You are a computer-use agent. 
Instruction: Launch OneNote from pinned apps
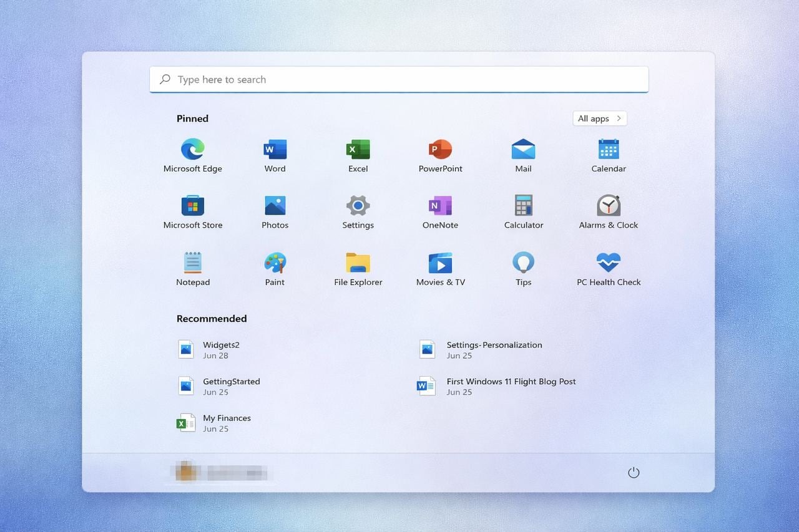[440, 206]
